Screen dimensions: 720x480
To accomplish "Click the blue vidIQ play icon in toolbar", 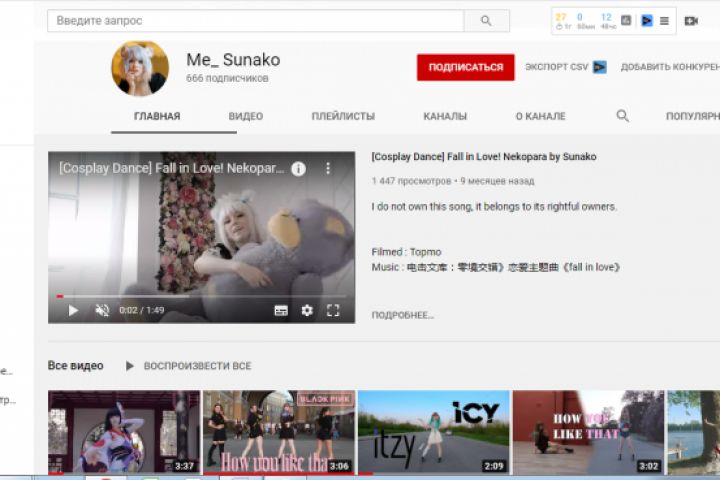I will (x=647, y=21).
